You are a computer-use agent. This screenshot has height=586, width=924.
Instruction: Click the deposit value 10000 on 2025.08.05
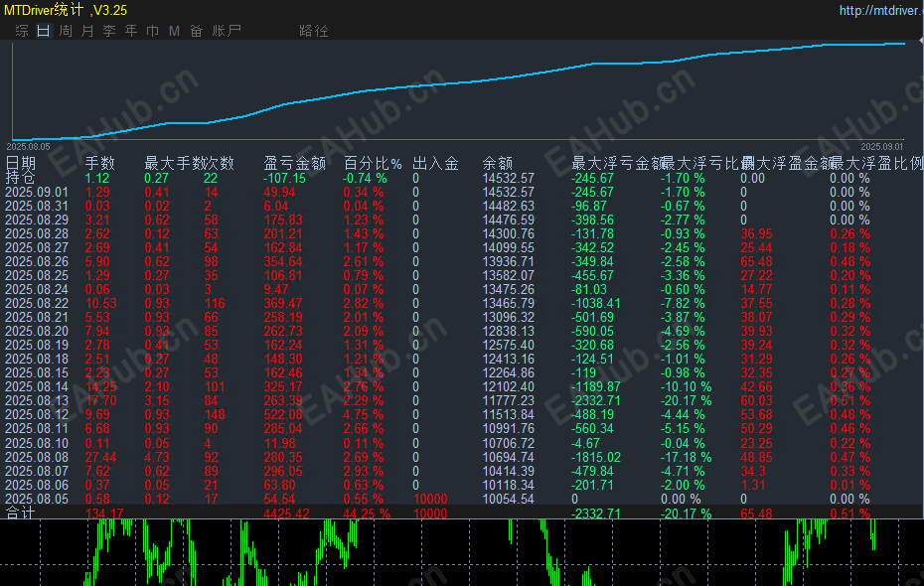[430, 499]
